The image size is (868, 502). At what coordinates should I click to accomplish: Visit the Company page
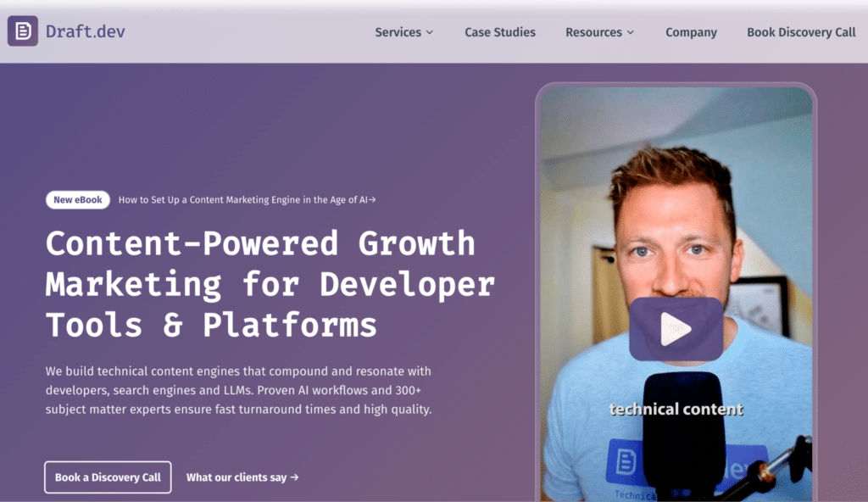pyautogui.click(x=691, y=32)
